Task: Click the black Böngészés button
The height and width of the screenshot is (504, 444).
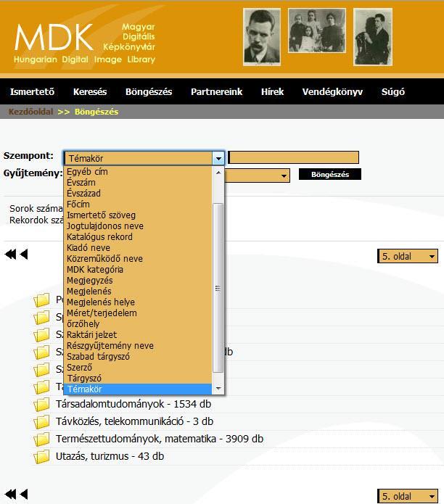Action: pyautogui.click(x=330, y=174)
